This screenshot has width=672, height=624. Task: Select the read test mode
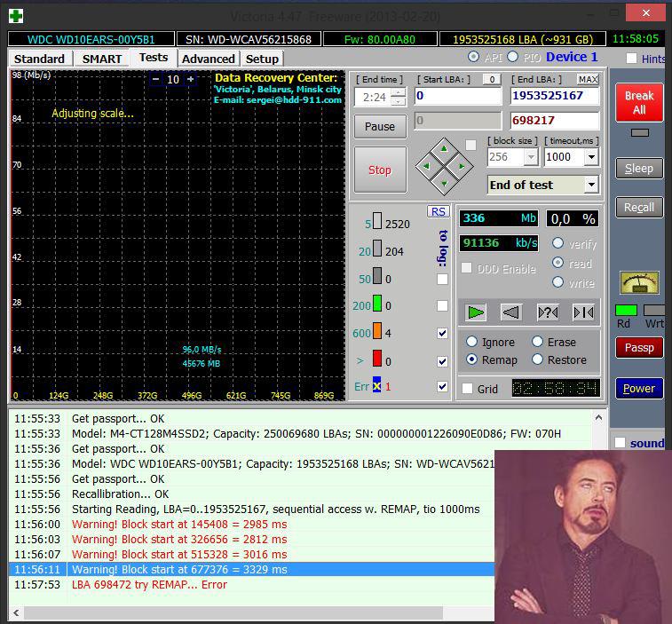(x=557, y=262)
